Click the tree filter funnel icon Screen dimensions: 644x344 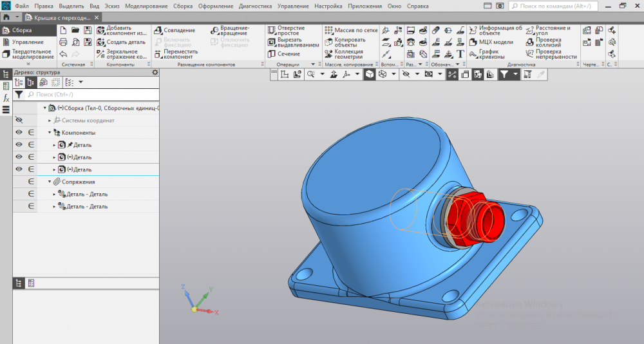click(x=19, y=94)
